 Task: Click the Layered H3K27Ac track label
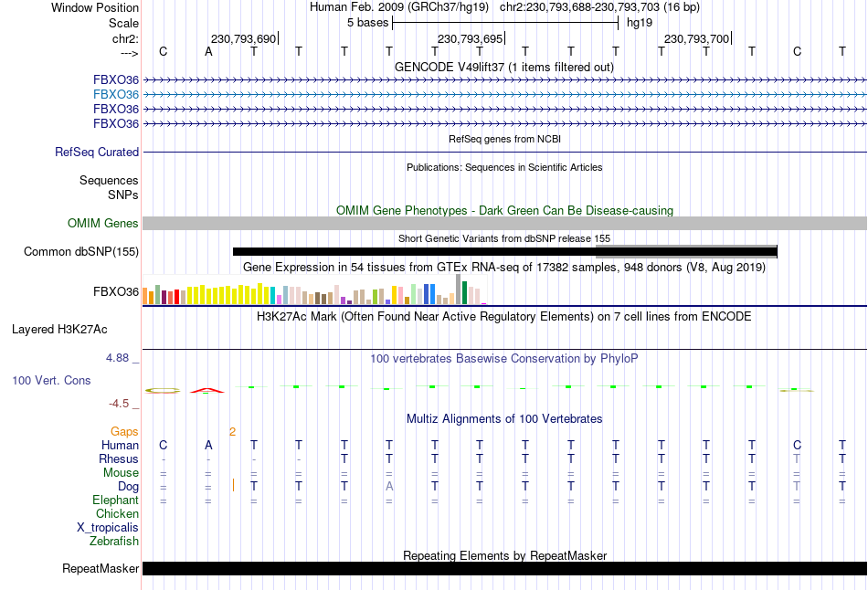click(59, 330)
